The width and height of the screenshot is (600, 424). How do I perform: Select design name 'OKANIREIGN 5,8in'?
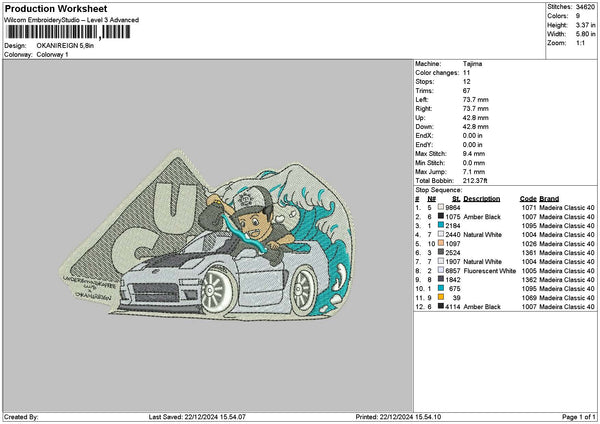pos(65,46)
